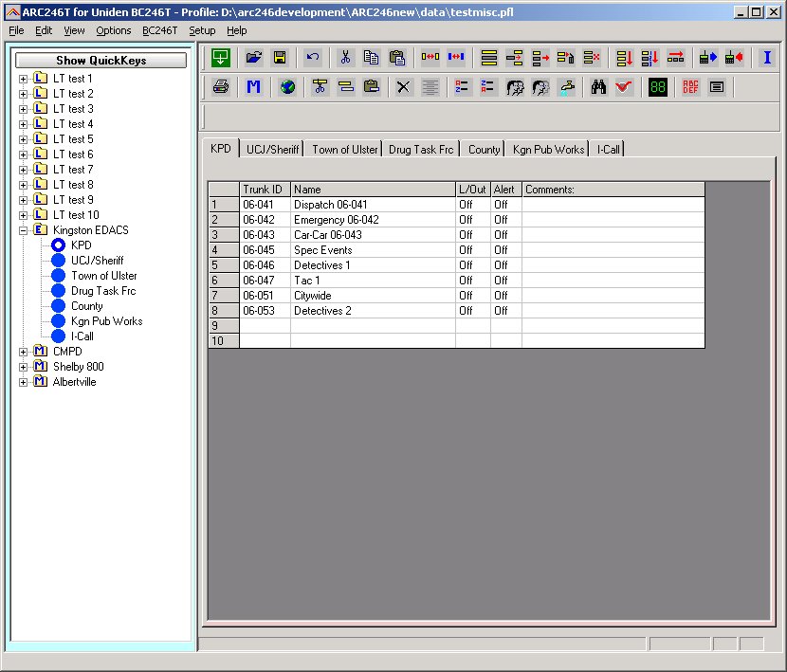787x672 pixels.
Task: Select Kgn Pub Works in the tree
Action: point(107,321)
